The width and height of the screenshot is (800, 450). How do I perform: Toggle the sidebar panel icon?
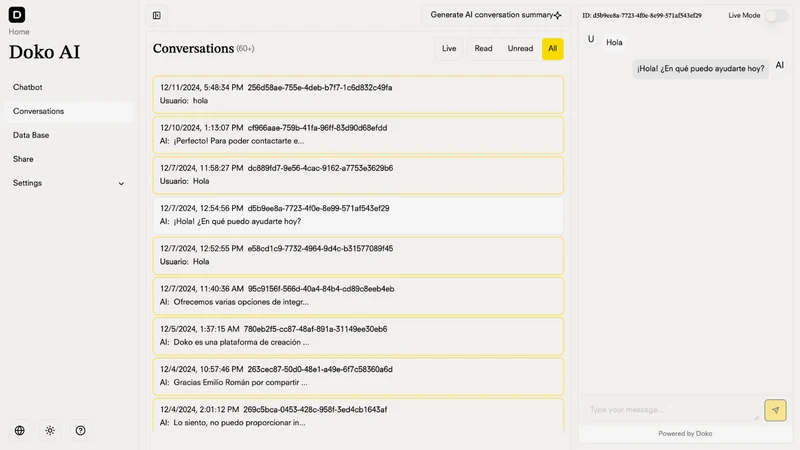[157, 15]
